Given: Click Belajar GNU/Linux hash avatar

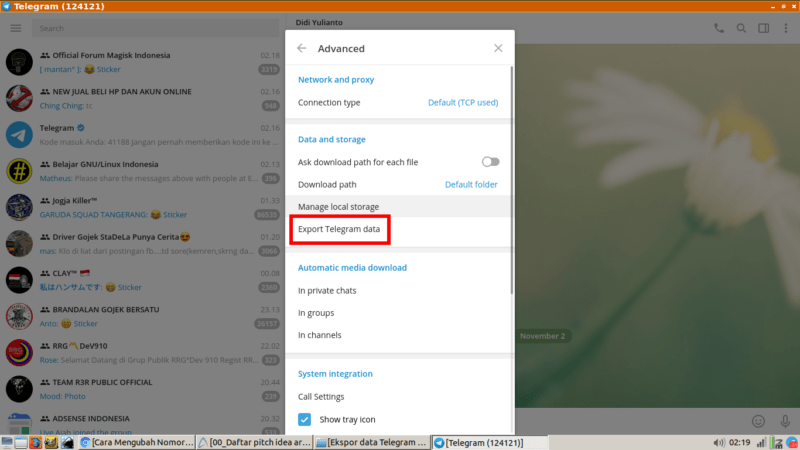Looking at the screenshot, I should (19, 171).
